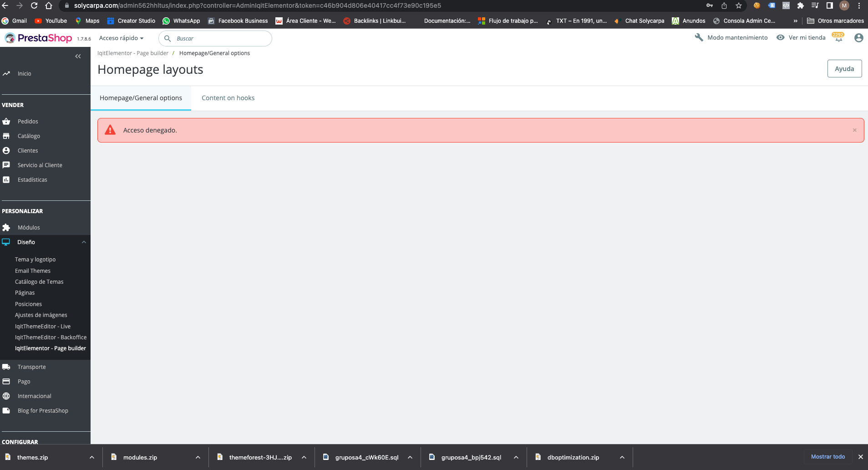Click the search magnifier icon
The height and width of the screenshot is (470, 868).
click(168, 38)
